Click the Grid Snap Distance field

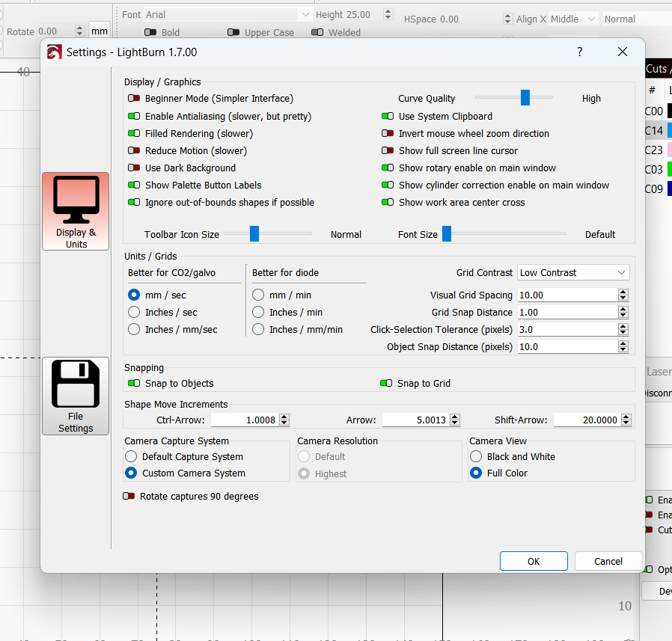click(567, 312)
